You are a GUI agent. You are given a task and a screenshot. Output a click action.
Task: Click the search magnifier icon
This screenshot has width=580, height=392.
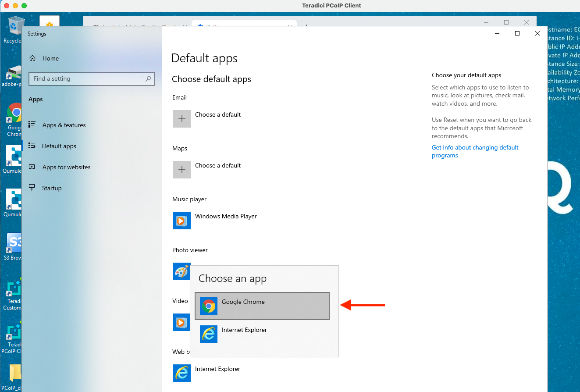(148, 79)
